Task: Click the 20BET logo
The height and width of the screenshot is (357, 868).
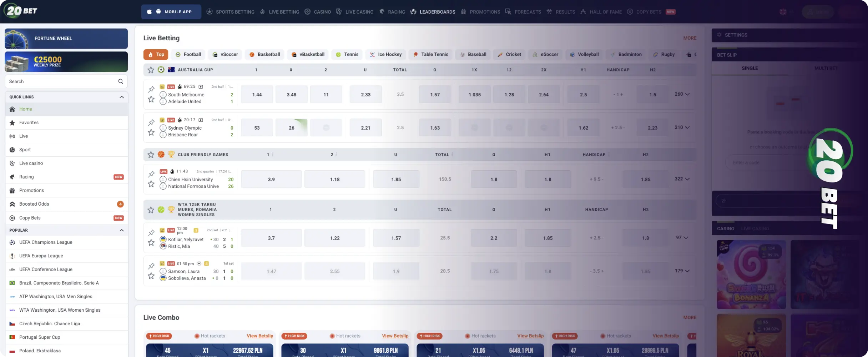Action: (22, 11)
